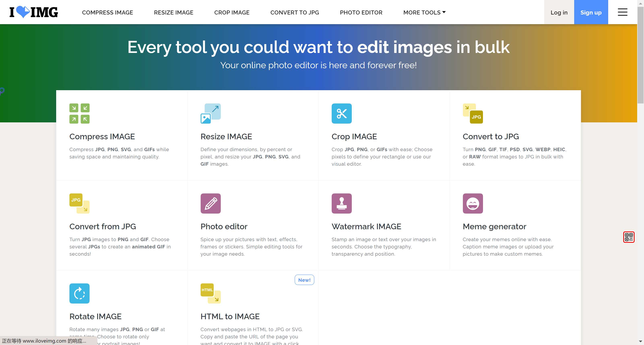The height and width of the screenshot is (345, 644).
Task: Click the Resize IMAGE tool icon
Action: point(211,113)
